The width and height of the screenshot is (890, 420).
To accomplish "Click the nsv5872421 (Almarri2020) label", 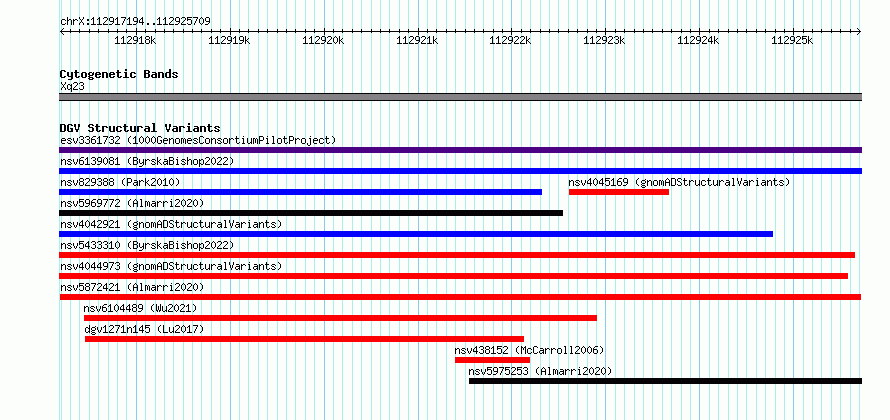I will pos(132,287).
